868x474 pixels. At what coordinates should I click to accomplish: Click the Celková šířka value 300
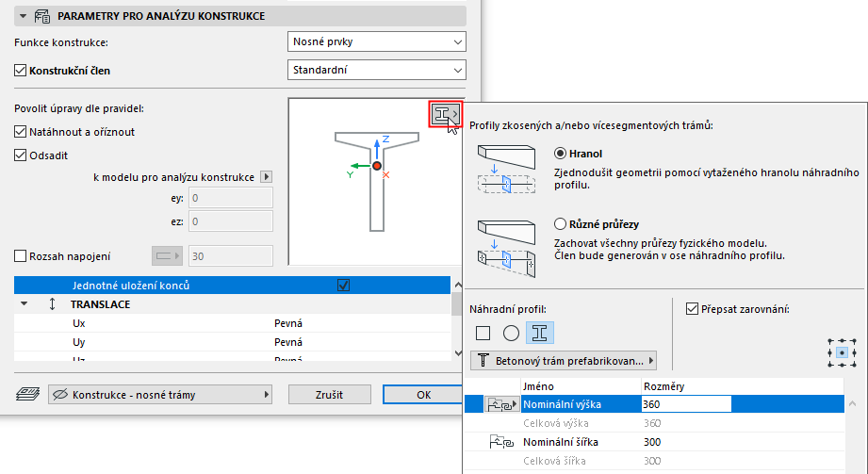651,461
